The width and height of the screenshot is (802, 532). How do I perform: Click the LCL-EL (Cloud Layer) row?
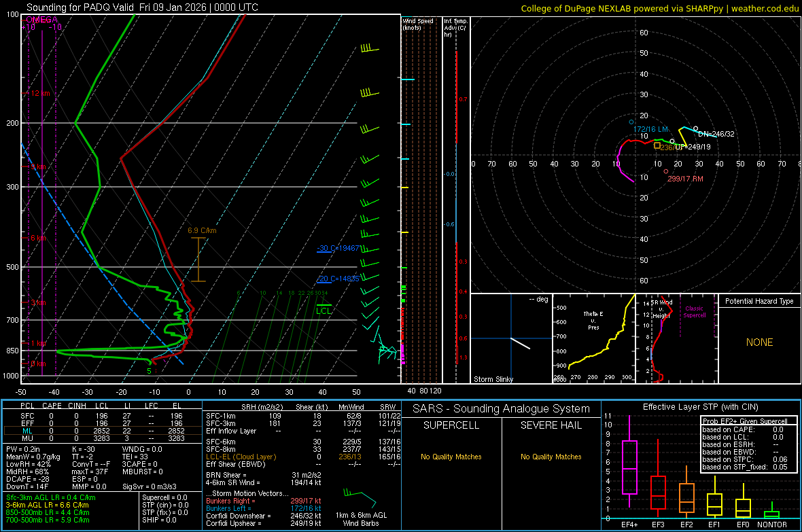pyautogui.click(x=303, y=457)
